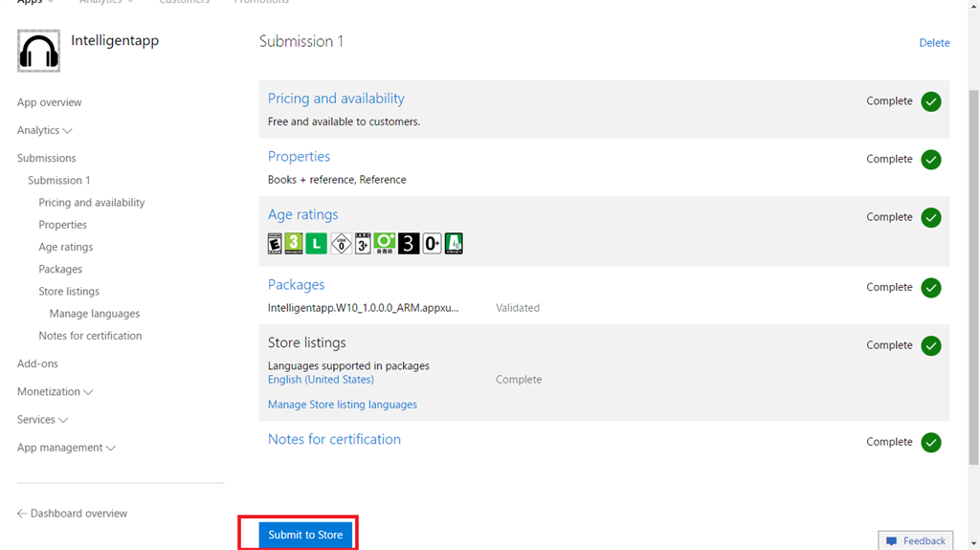Image resolution: width=980 pixels, height=550 pixels.
Task: Open the English (United States) listing link
Action: click(x=321, y=380)
